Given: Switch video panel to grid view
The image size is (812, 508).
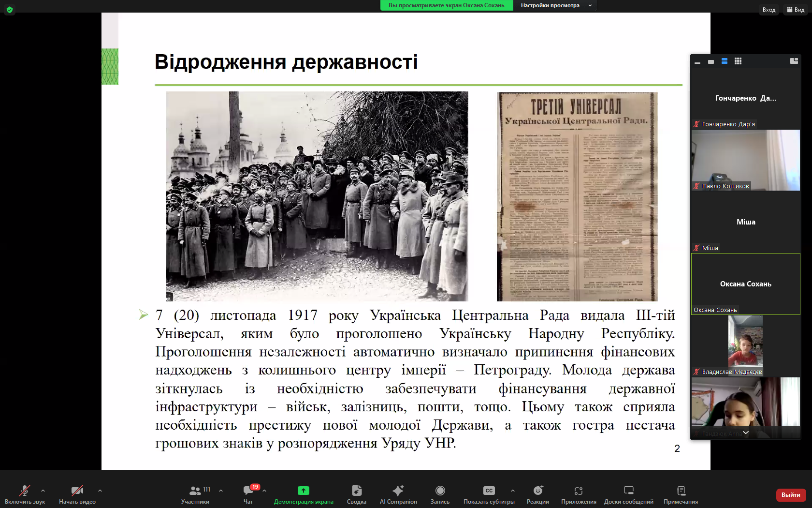Looking at the screenshot, I should point(738,61).
